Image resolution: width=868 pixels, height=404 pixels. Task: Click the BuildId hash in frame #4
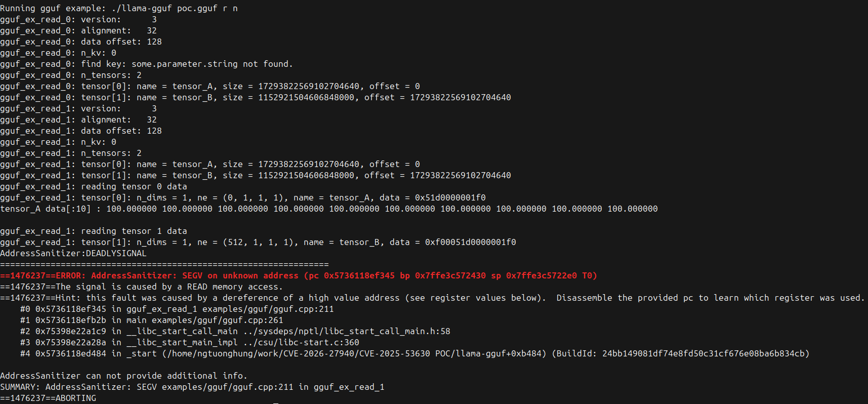pyautogui.click(x=703, y=354)
